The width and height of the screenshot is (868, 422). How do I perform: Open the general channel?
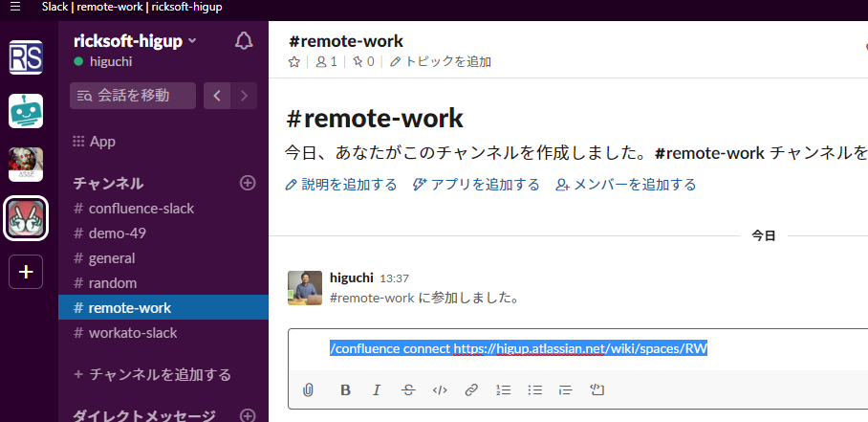[x=163, y=258]
